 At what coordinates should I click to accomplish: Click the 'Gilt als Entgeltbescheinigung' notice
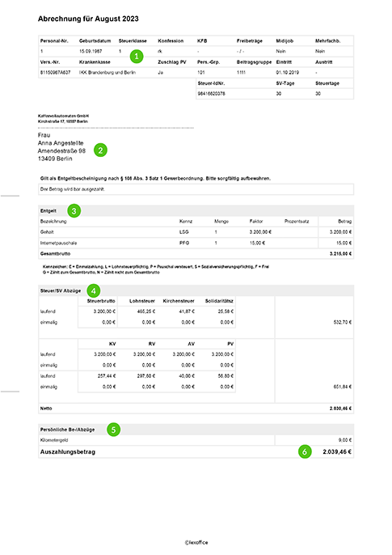coord(155,178)
